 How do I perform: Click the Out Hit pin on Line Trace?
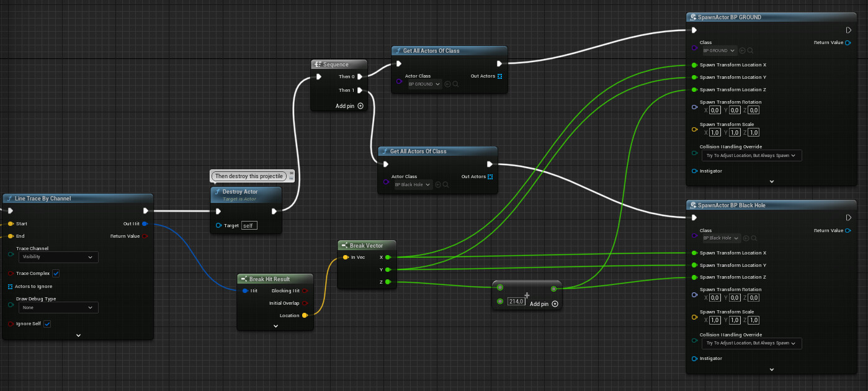click(x=145, y=223)
